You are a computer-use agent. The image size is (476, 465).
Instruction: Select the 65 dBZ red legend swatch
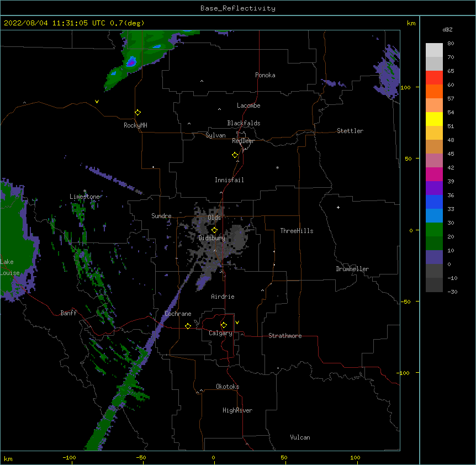434,78
